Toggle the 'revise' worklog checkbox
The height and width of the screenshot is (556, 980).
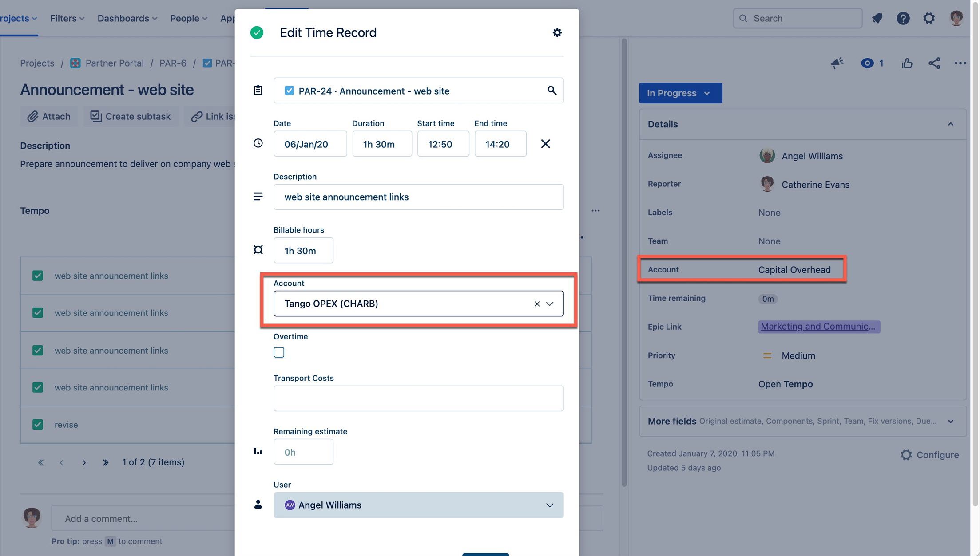coord(38,425)
